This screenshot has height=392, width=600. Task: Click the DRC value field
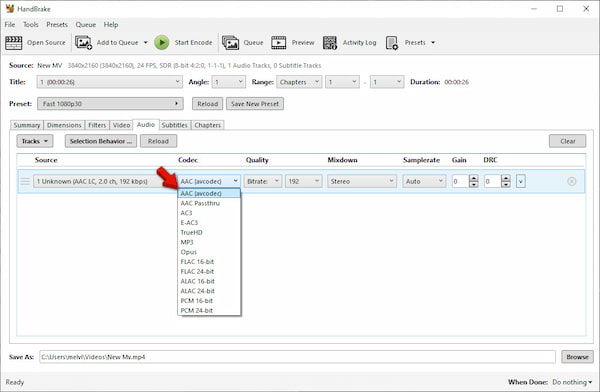point(492,181)
